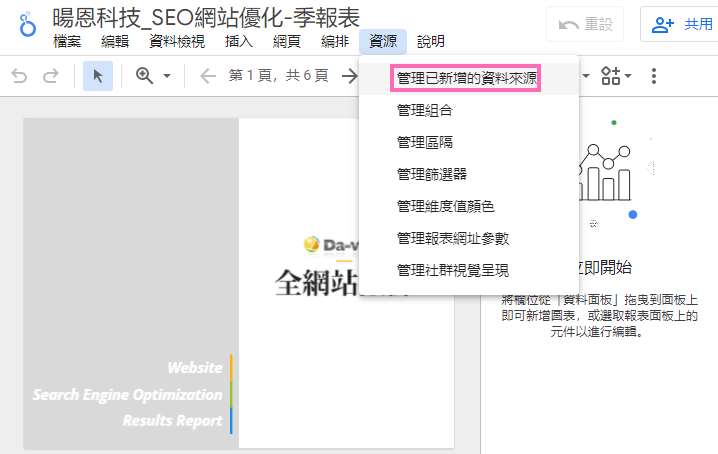Viewport: 718px width, 454px height.
Task: Select 管理報表網址參數 from the menu
Action: click(x=452, y=238)
